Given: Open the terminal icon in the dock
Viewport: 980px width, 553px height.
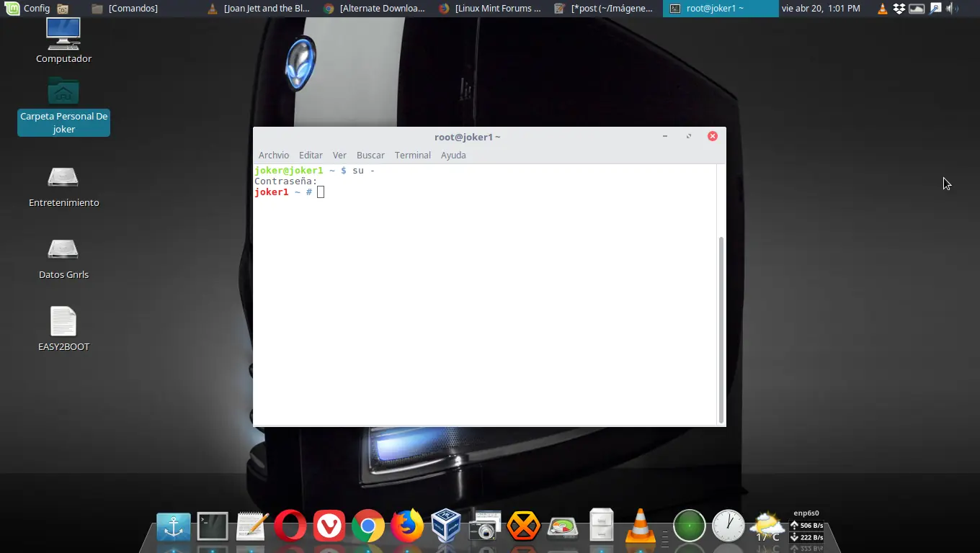Looking at the screenshot, I should [x=213, y=526].
